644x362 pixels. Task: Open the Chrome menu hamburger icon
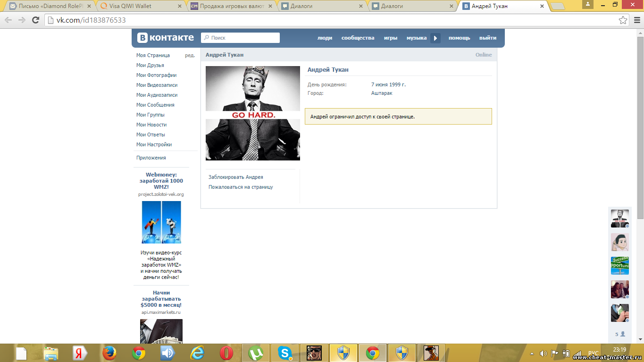click(x=636, y=20)
